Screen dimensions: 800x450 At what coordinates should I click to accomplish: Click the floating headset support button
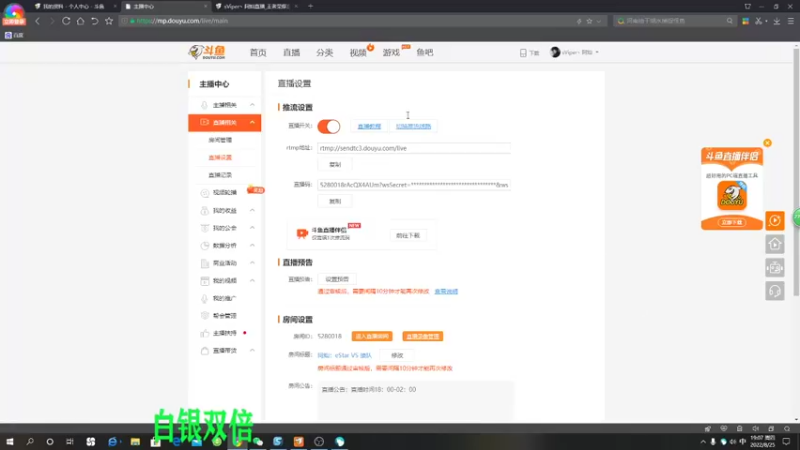[x=774, y=291]
